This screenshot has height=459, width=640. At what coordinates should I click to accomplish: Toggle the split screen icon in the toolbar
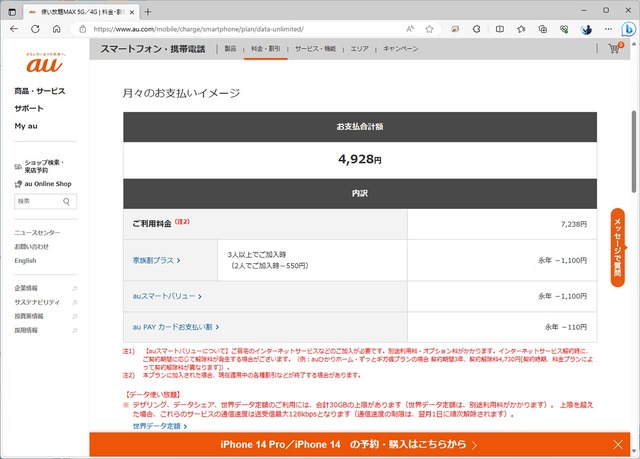coord(500,29)
